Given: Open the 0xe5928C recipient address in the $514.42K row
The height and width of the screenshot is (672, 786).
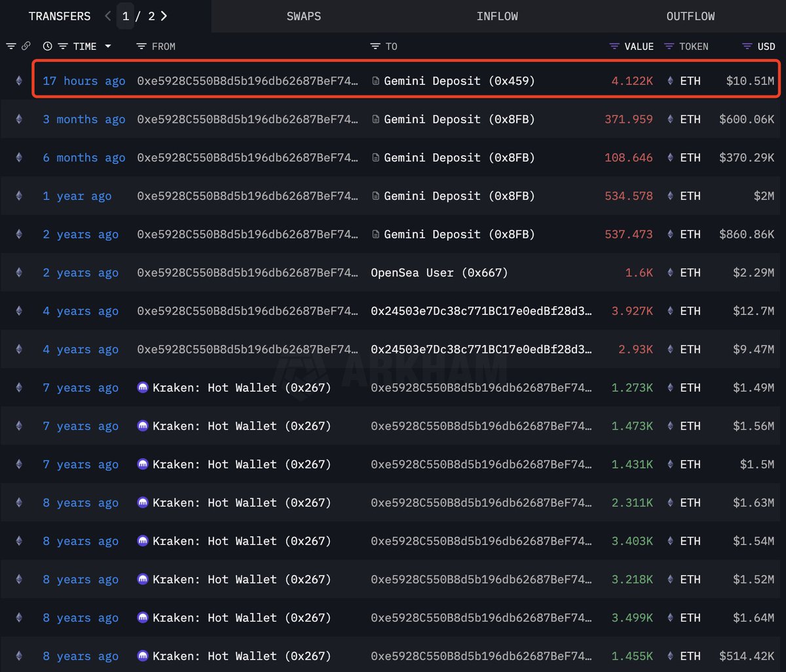Looking at the screenshot, I should coord(481,656).
